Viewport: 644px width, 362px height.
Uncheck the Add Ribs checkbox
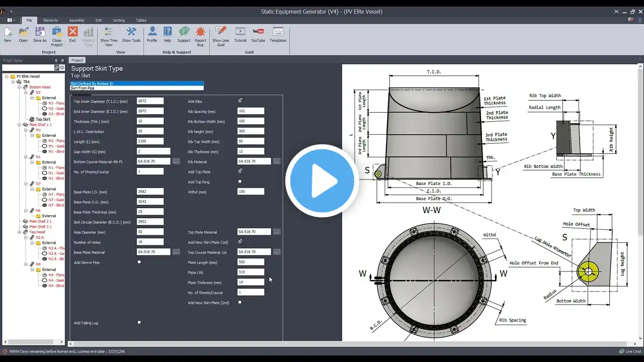240,101
